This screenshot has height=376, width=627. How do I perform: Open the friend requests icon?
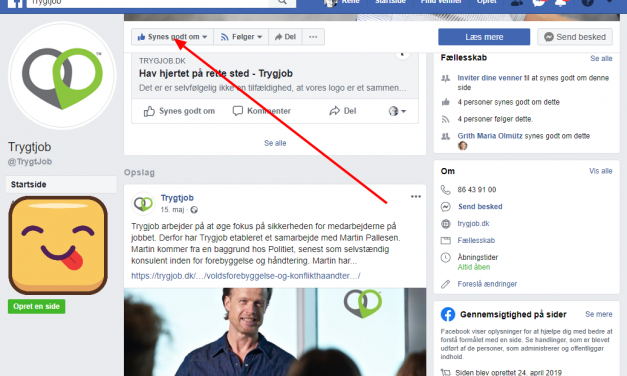click(x=517, y=2)
